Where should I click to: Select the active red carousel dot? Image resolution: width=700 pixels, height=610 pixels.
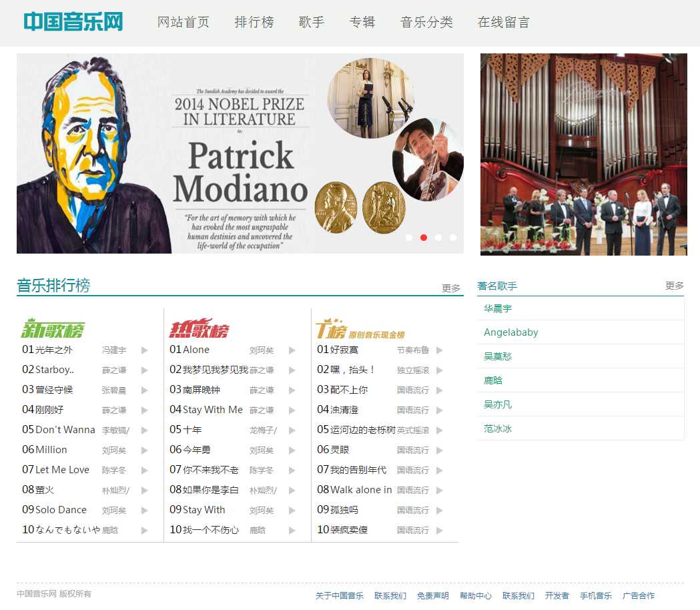424,238
